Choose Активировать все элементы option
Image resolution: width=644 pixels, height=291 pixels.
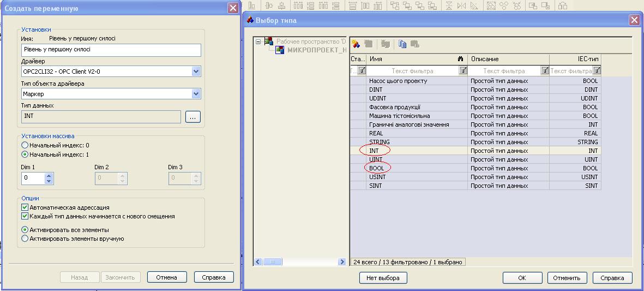[x=25, y=230]
